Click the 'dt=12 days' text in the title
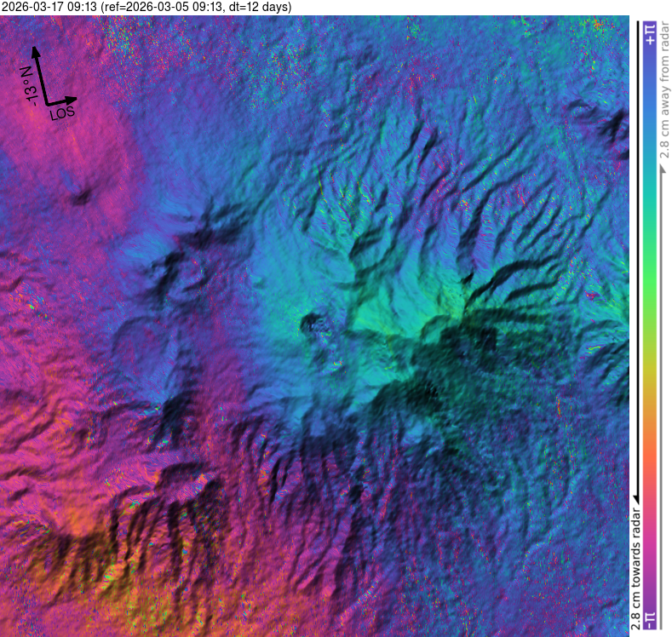 click(260, 7)
